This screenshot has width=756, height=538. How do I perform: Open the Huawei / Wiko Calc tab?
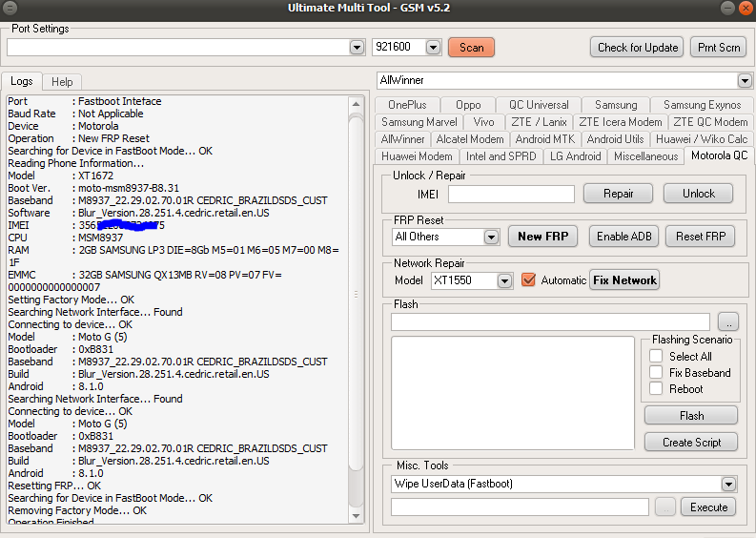702,139
